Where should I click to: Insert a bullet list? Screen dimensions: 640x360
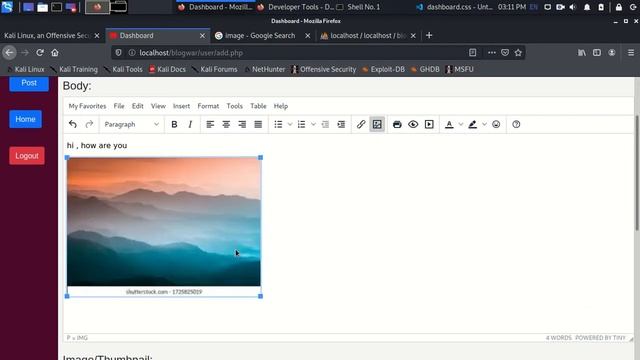pos(278,124)
